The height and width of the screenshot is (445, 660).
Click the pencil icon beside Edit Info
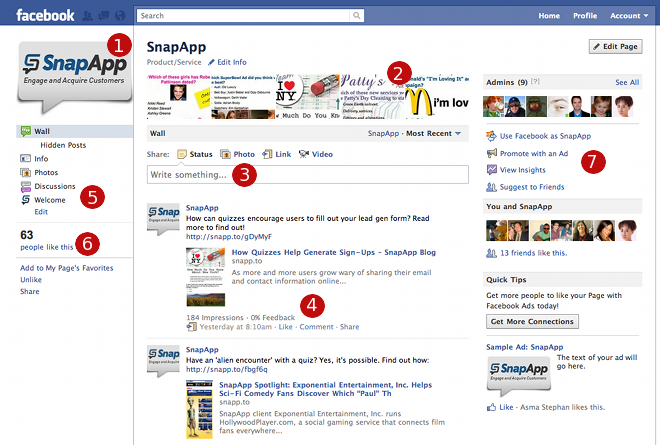211,62
